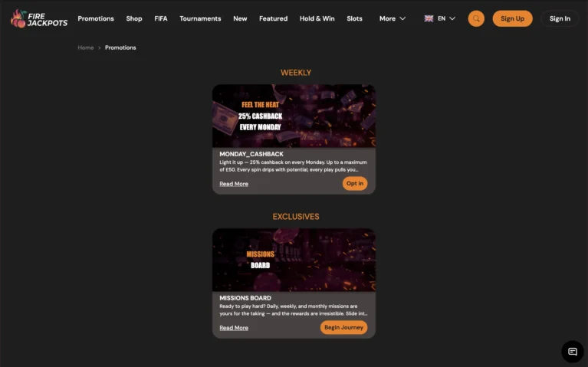Viewport: 588px width, 367px height.
Task: Click Begin Journey on Missions Board
Action: click(344, 327)
